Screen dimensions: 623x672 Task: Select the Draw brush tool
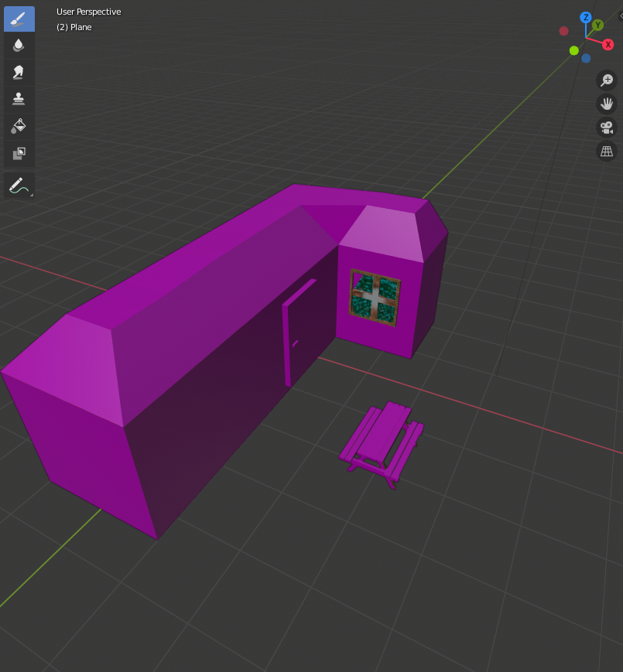19,19
